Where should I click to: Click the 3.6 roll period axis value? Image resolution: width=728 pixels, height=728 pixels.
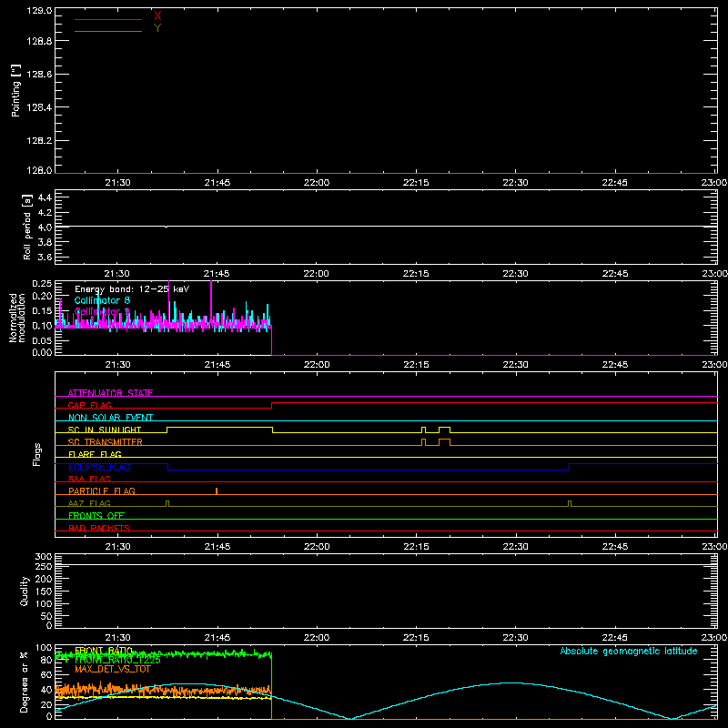tap(45, 257)
